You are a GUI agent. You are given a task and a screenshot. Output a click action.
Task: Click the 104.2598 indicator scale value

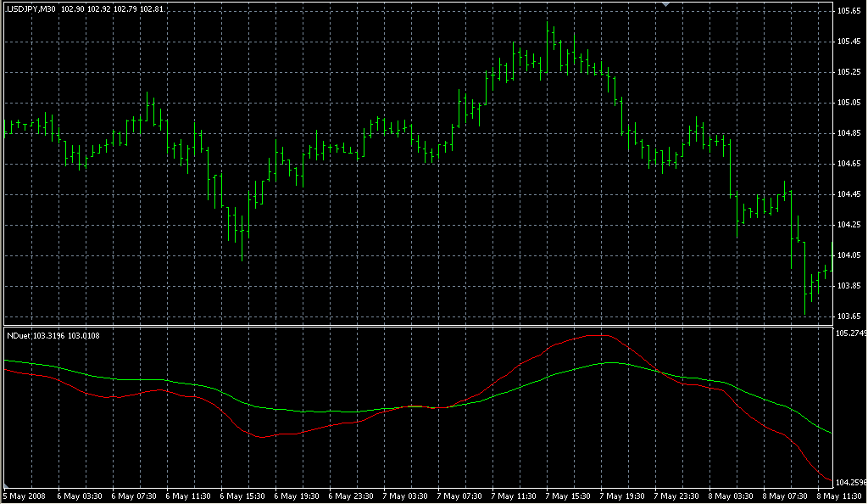point(850,482)
